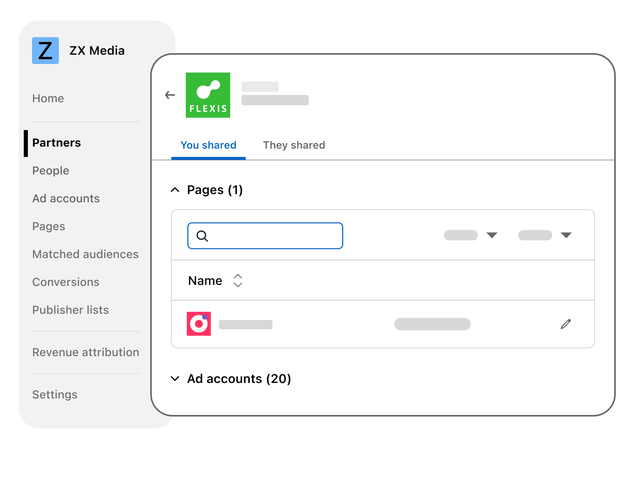Focus the Pages search input field
This screenshot has height=480, width=640.
(265, 236)
